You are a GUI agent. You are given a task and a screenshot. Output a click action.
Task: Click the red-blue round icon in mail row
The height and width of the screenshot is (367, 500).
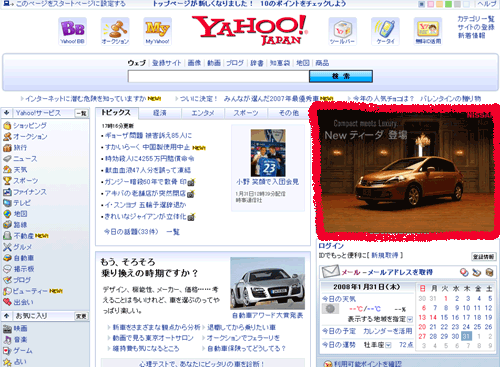[464, 272]
